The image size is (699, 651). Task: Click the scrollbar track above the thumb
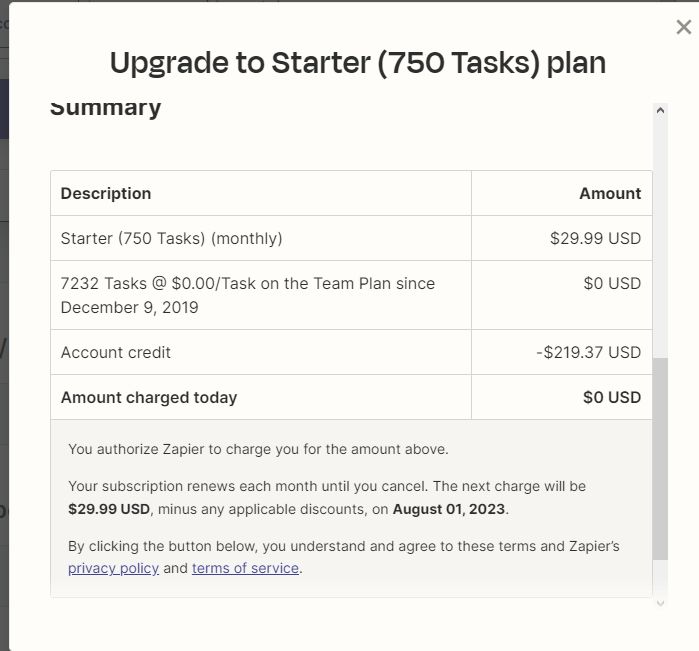660,240
